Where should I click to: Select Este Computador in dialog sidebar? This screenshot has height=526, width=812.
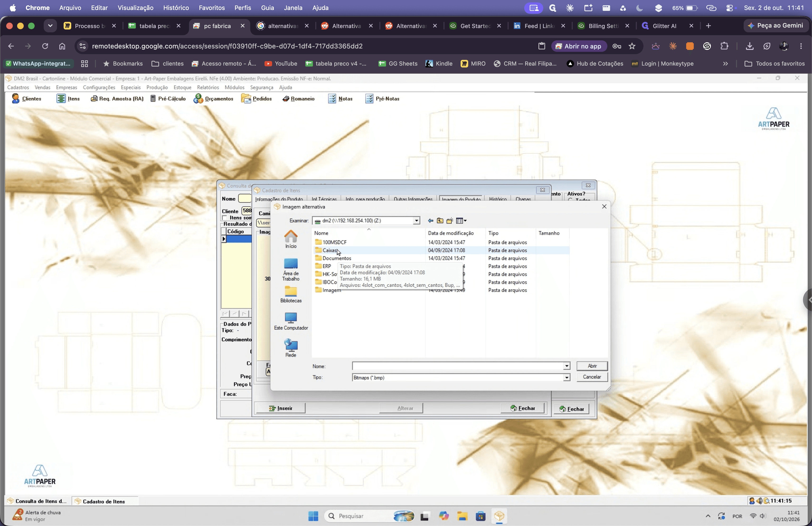[291, 321]
